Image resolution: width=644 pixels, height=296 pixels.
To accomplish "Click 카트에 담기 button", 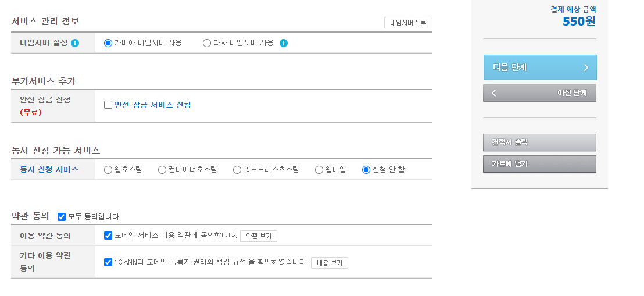I will pyautogui.click(x=540, y=163).
